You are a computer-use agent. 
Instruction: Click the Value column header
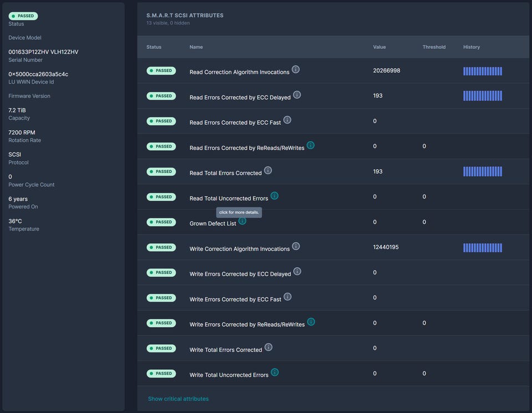pos(379,47)
